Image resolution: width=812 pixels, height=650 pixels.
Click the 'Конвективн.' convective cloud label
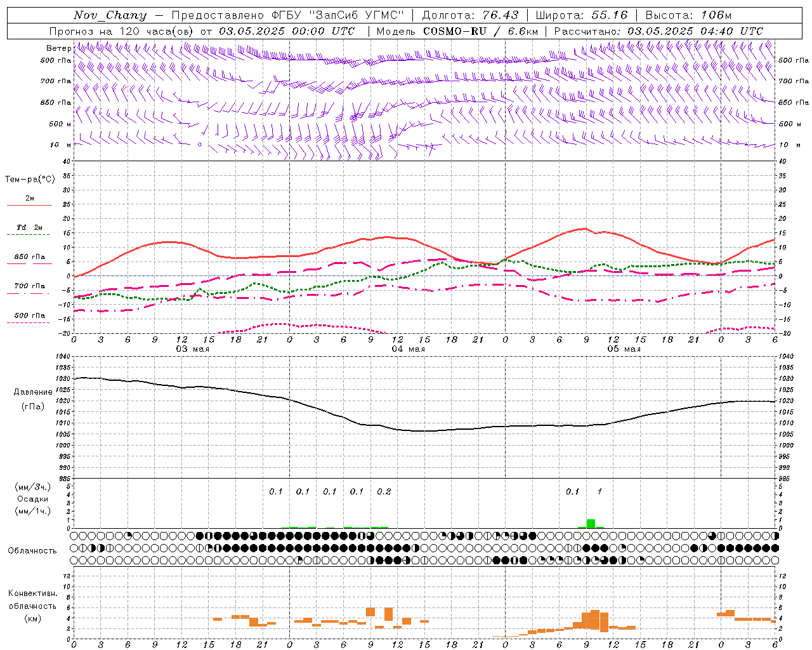(x=32, y=594)
